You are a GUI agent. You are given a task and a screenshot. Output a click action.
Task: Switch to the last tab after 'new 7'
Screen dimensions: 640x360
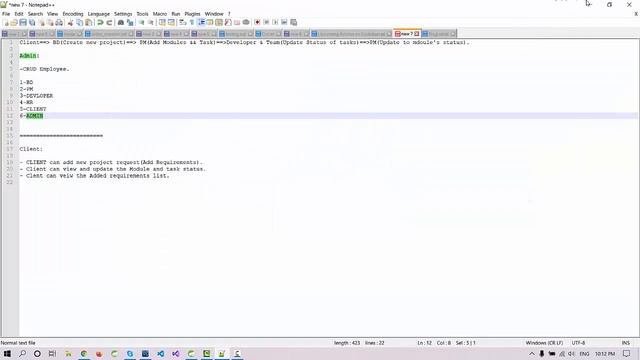coord(439,33)
